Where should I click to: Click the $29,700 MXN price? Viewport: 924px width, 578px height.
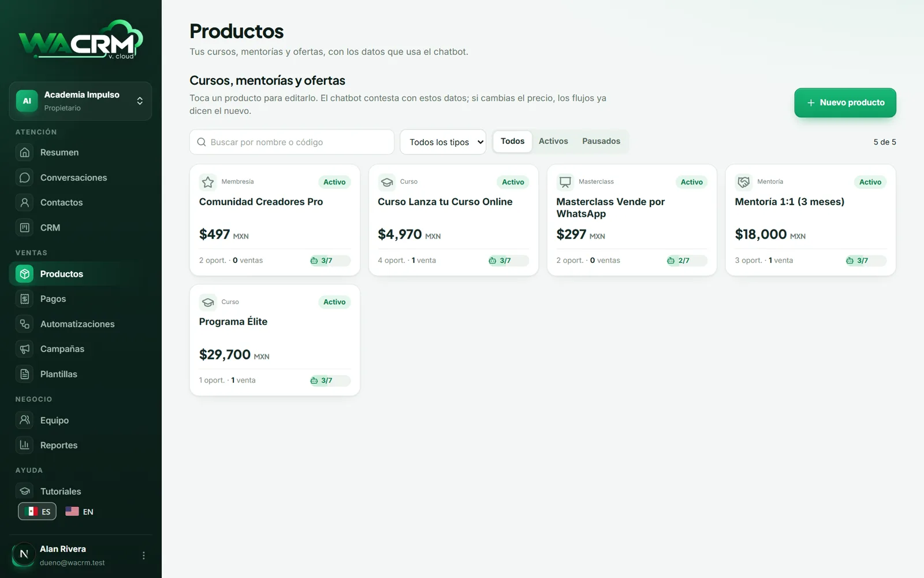click(x=234, y=355)
